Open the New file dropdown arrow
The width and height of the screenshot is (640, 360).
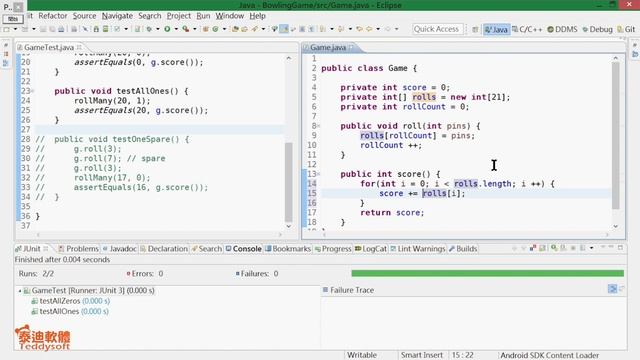[15, 29]
